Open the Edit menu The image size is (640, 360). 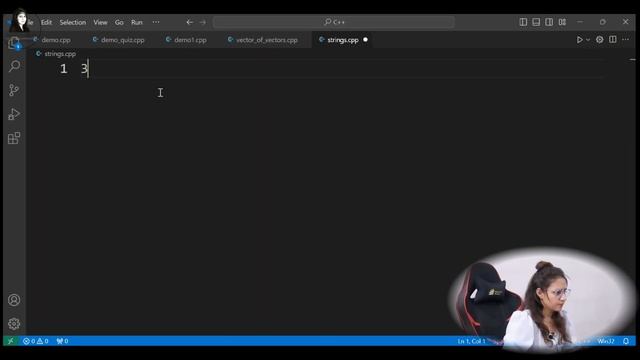pyautogui.click(x=46, y=22)
